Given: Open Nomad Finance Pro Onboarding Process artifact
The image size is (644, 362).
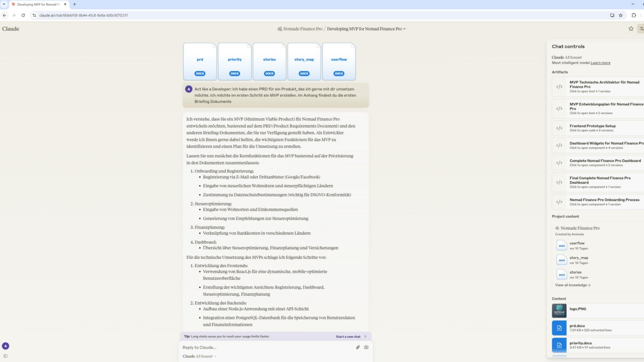Looking at the screenshot, I should (x=598, y=202).
